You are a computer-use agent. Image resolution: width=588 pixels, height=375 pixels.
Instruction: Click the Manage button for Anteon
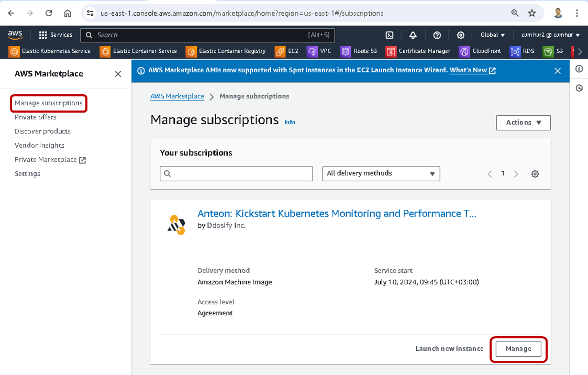point(518,349)
